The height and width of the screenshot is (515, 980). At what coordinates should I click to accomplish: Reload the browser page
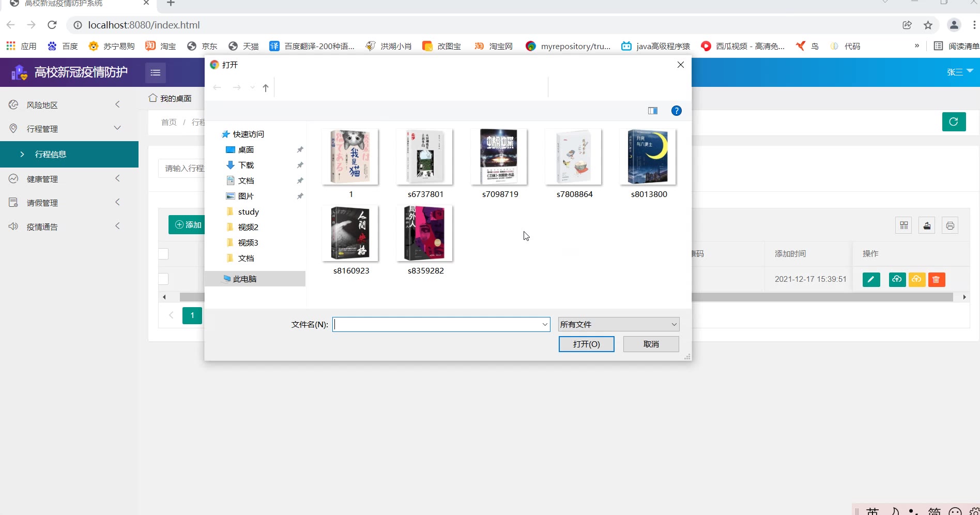click(52, 25)
